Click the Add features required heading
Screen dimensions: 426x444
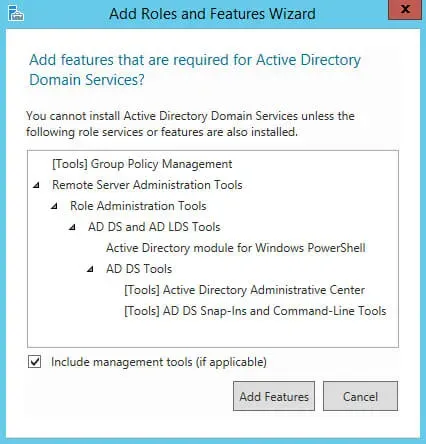click(195, 70)
